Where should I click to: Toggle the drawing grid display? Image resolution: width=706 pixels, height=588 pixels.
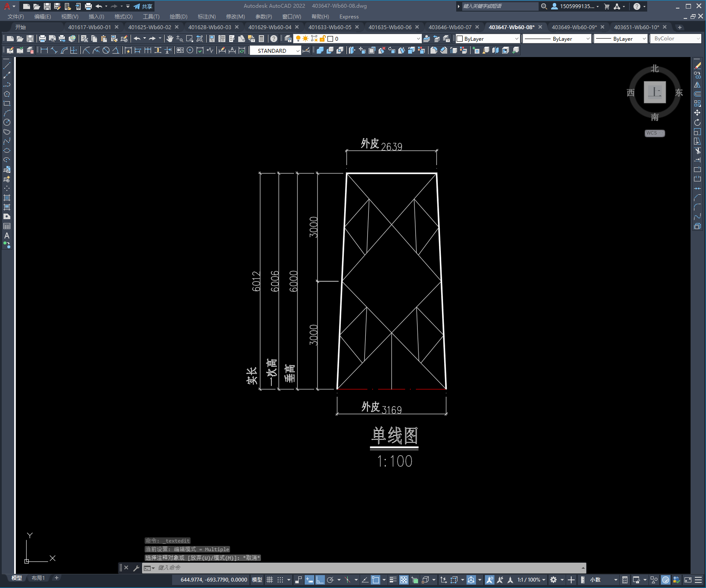point(270,580)
